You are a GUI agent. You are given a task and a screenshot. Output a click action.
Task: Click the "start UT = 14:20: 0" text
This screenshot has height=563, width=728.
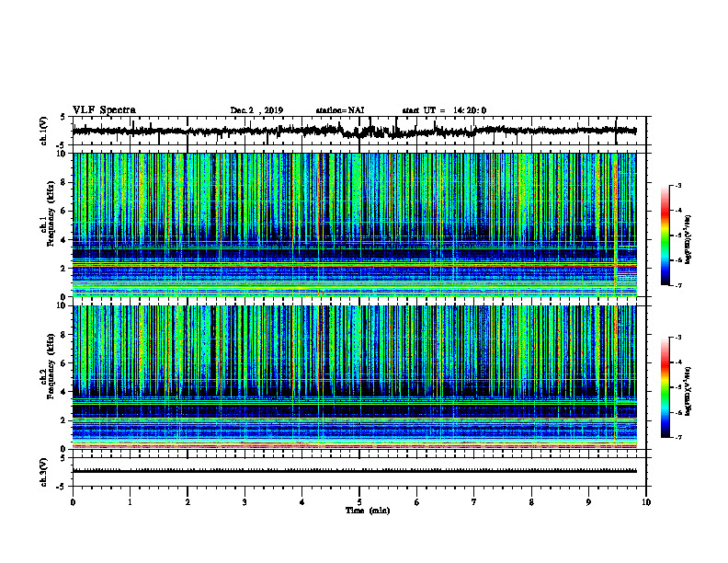point(444,110)
